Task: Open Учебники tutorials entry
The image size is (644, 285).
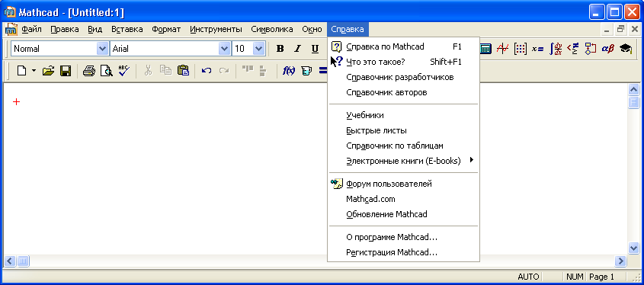Action: (x=404, y=115)
